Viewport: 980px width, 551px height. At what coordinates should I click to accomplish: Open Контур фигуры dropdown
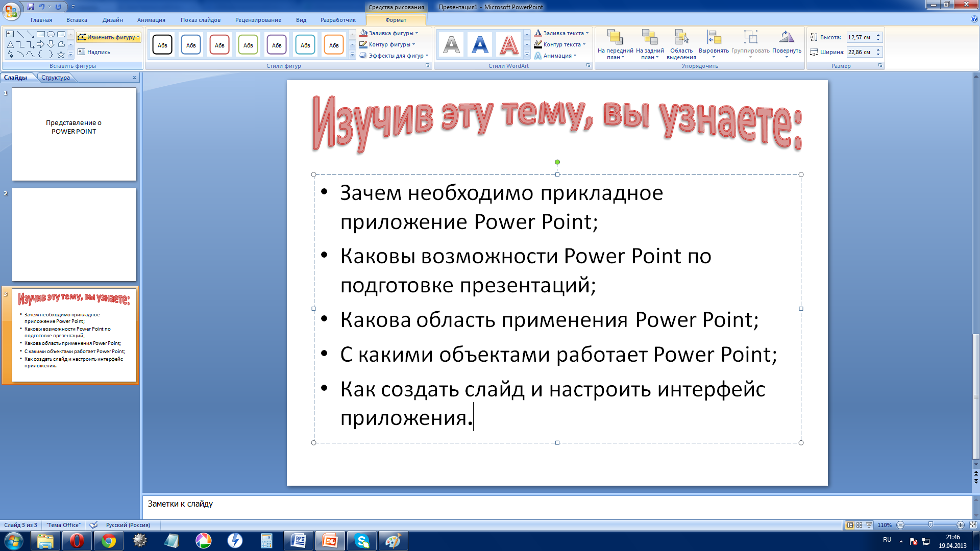[x=387, y=44]
